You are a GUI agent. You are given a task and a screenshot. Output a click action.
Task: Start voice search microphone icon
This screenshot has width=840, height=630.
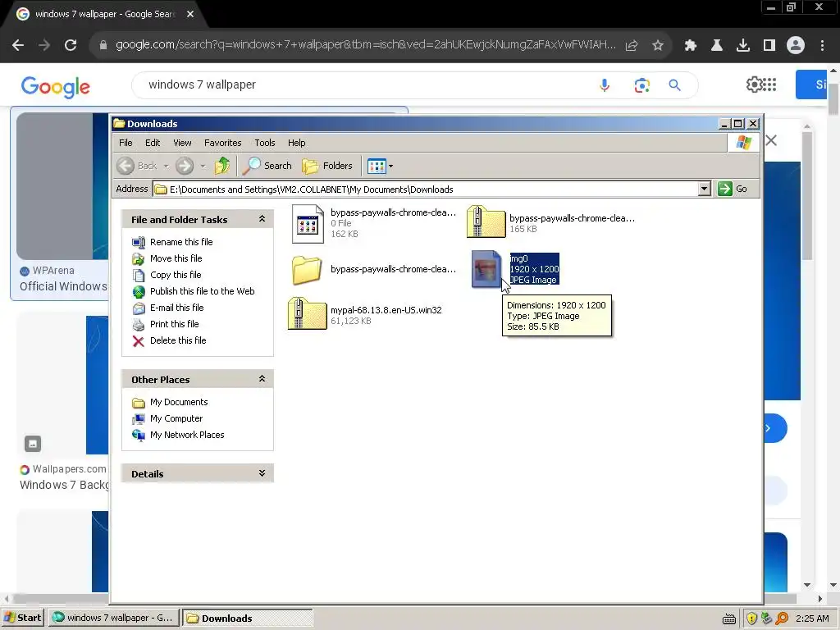(605, 85)
